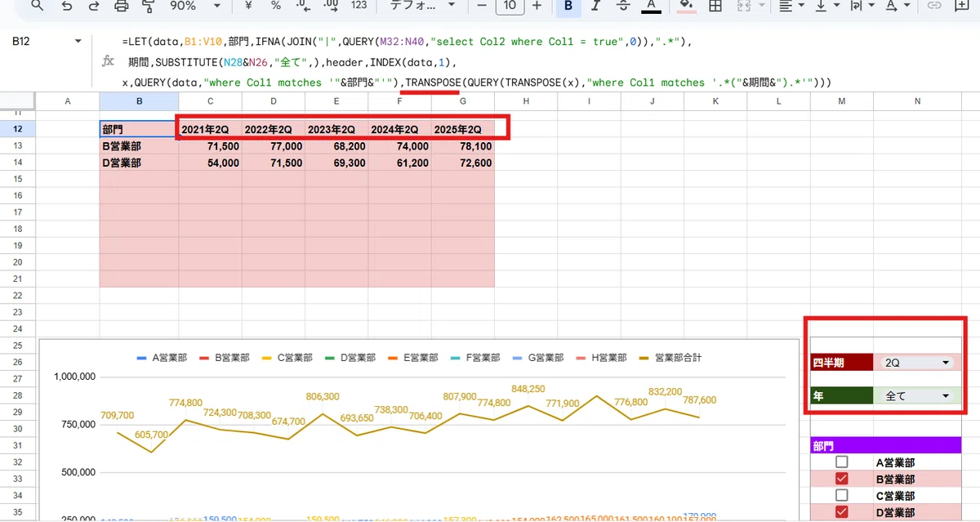Click the cell with value 72,600
This screenshot has height=522, width=980.
(463, 163)
